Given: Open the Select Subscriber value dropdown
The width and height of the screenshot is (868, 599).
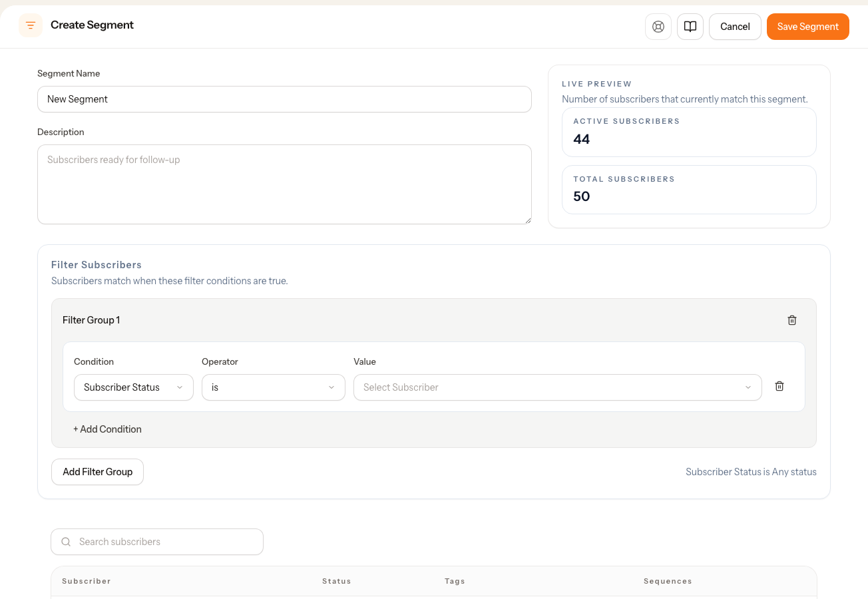Looking at the screenshot, I should click(x=558, y=387).
